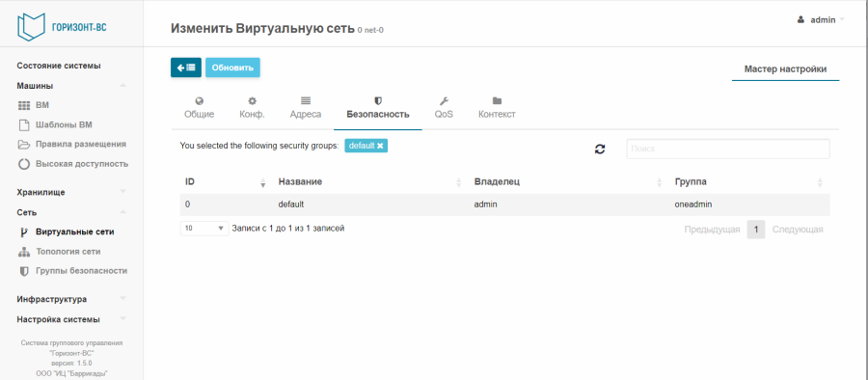868x380 pixels.
Task: Click the refresh security groups icon
Action: 600,149
